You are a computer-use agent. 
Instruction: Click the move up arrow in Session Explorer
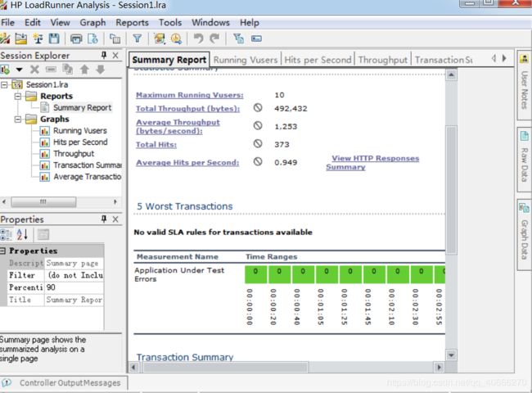(84, 70)
